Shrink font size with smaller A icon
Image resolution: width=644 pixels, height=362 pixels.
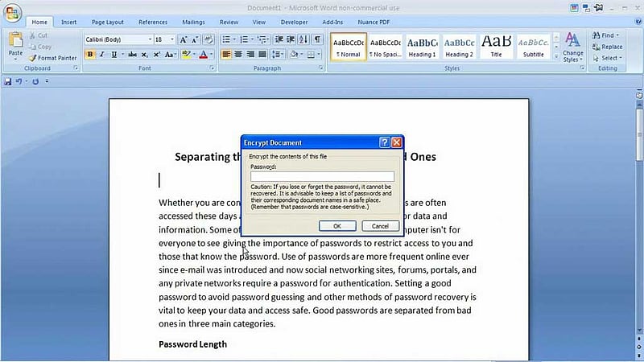click(x=195, y=39)
